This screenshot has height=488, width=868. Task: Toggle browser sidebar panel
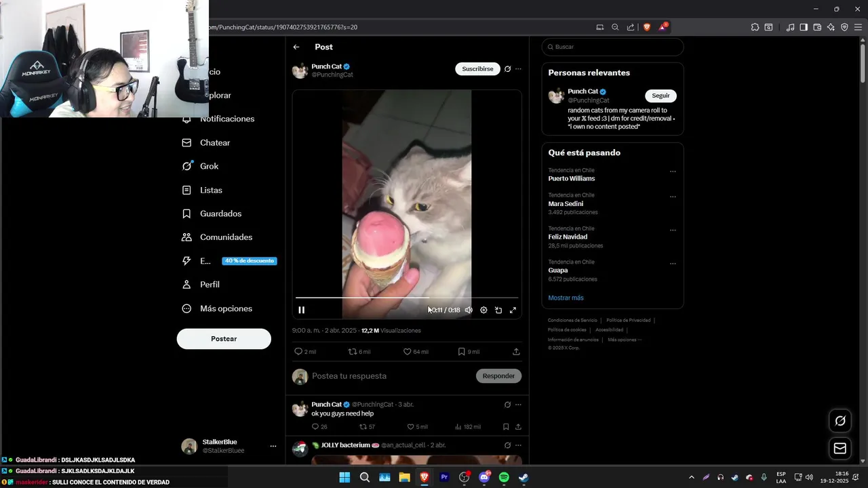pyautogui.click(x=804, y=27)
